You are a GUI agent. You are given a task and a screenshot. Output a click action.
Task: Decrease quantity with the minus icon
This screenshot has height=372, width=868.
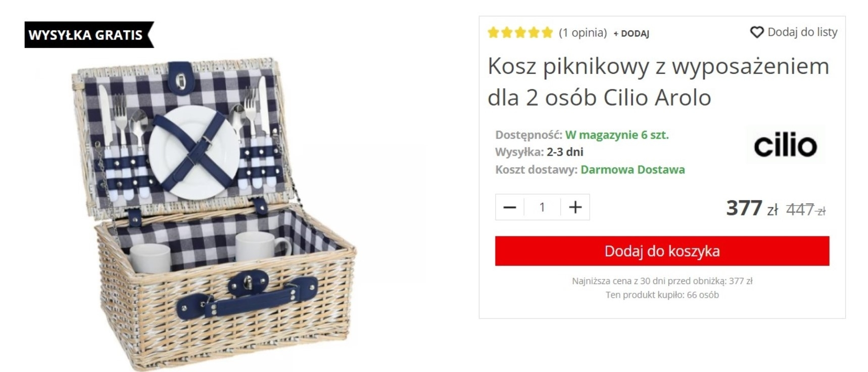click(510, 207)
